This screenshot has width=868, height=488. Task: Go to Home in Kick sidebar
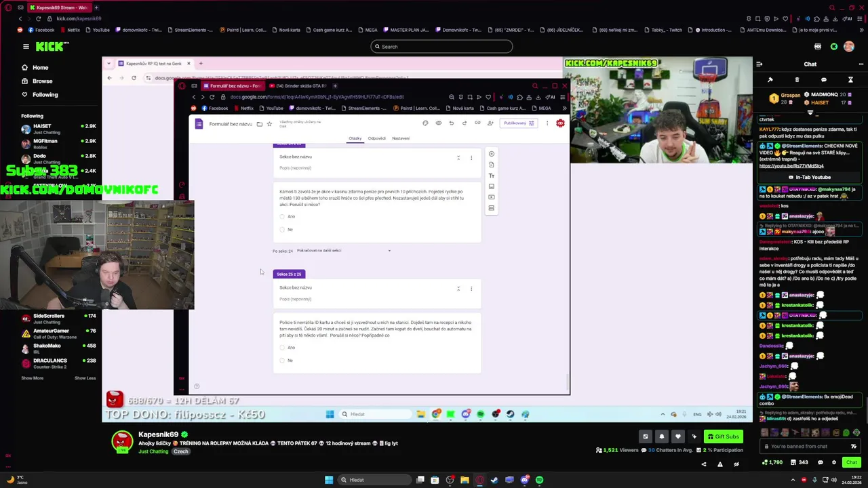click(x=34, y=68)
